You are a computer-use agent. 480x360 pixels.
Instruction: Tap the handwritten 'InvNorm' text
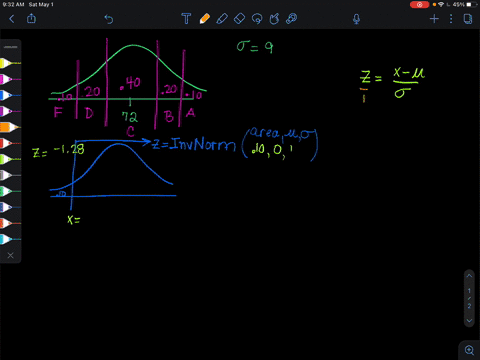(202, 145)
